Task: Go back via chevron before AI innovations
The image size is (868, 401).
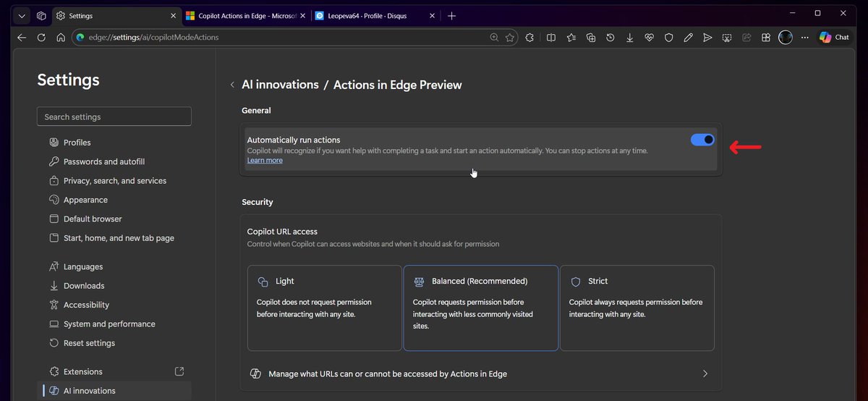Action: (x=232, y=85)
